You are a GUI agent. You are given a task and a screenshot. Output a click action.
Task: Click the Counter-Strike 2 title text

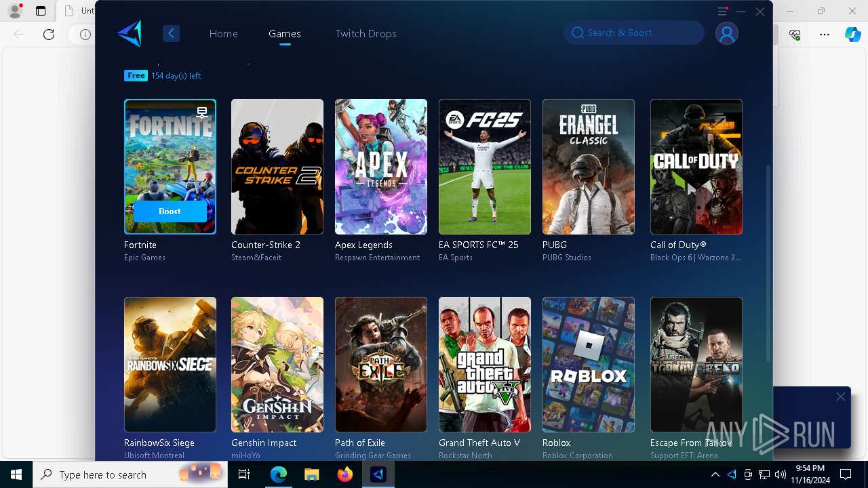[266, 245]
